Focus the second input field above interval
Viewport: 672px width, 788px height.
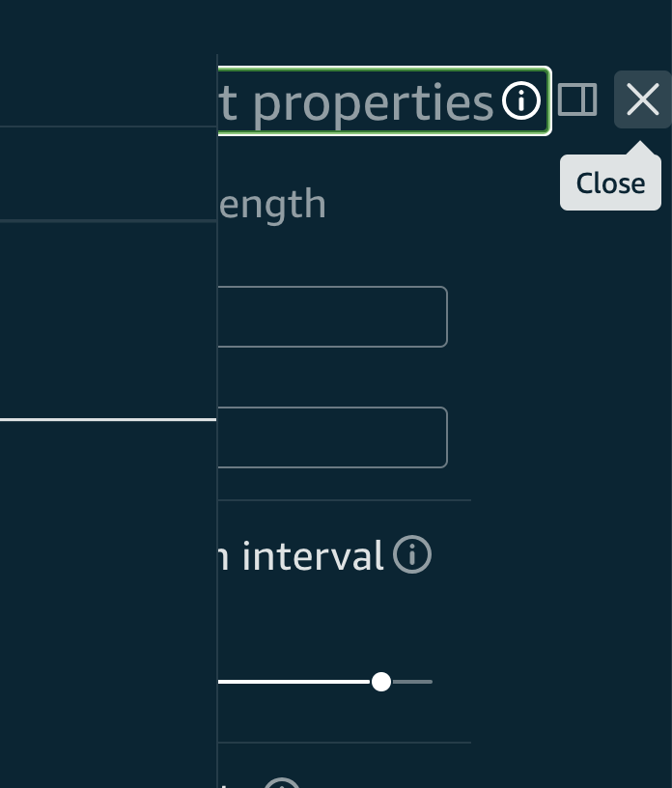coord(332,437)
